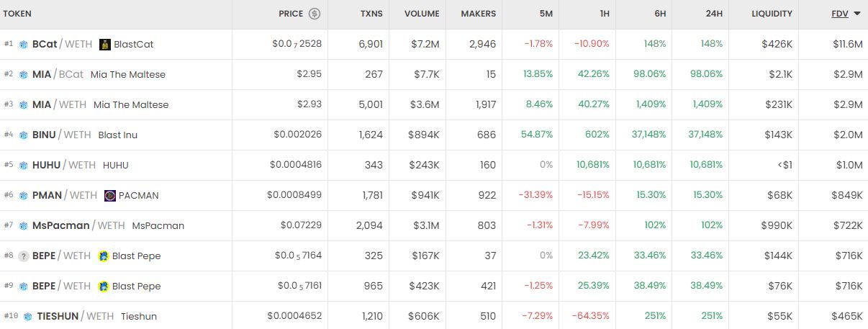The width and height of the screenshot is (868, 329).
Task: Click the $941K volume value
Action: point(425,195)
